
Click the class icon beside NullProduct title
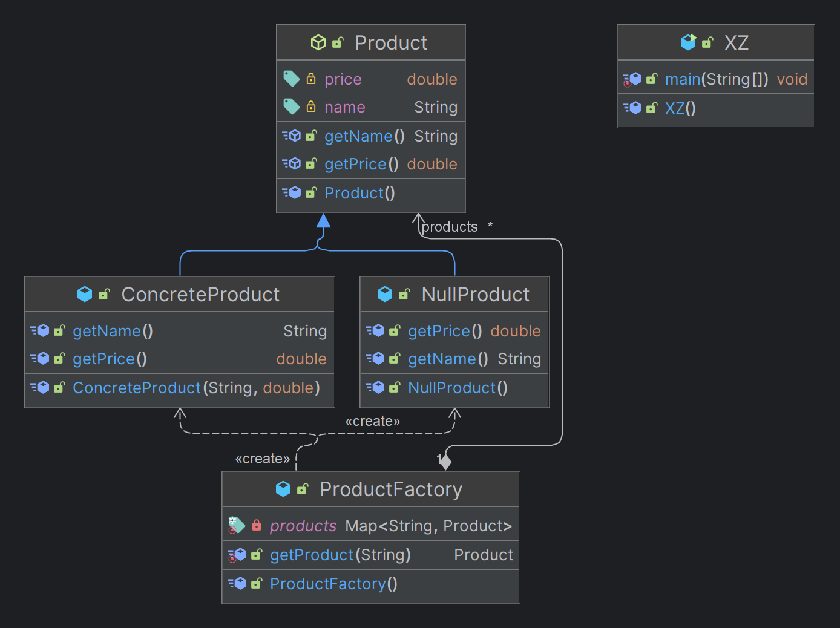pyautogui.click(x=385, y=294)
